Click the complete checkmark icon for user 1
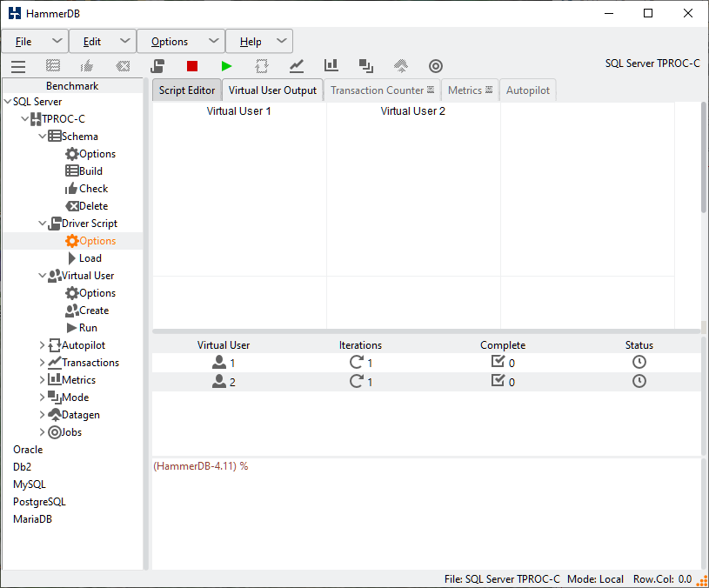The width and height of the screenshot is (709, 588). tap(498, 361)
